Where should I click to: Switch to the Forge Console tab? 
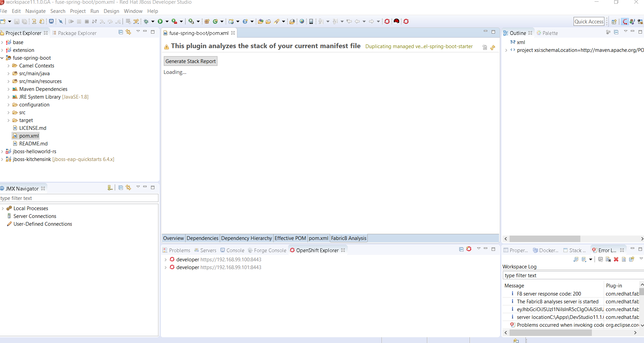[x=267, y=250]
